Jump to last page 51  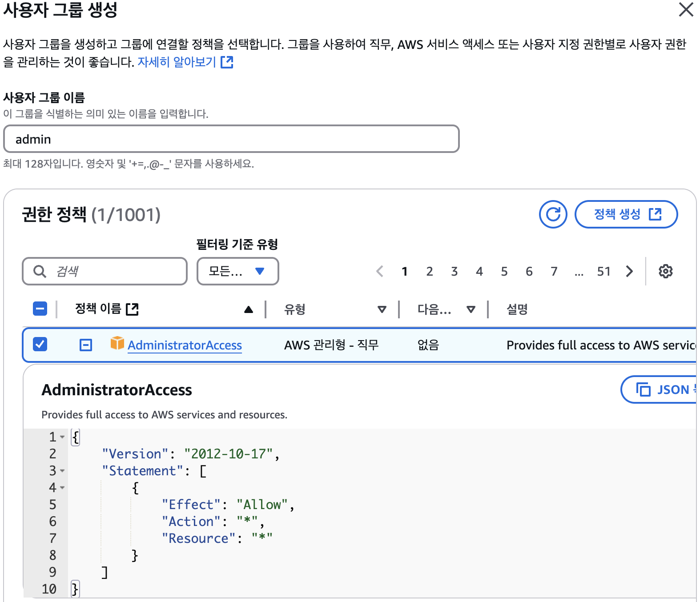604,271
